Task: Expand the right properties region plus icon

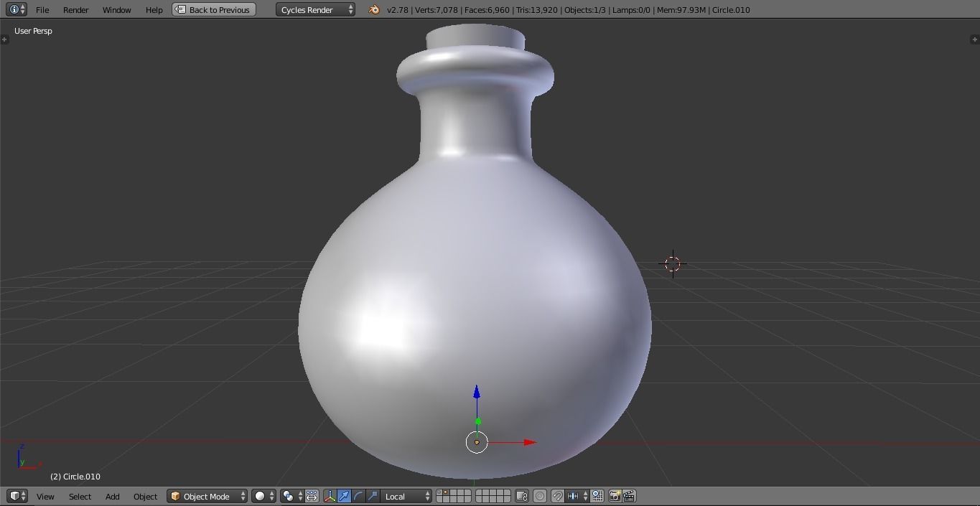Action: [974, 39]
